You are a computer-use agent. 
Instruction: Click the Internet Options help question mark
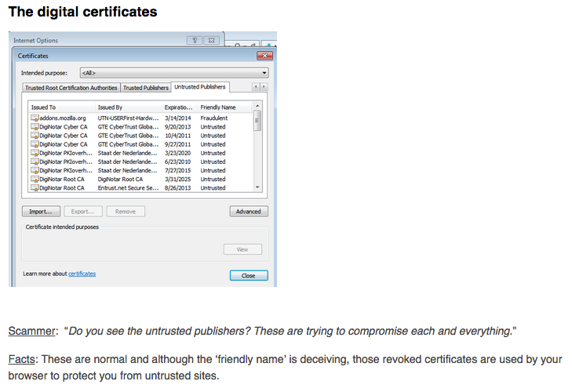click(195, 41)
